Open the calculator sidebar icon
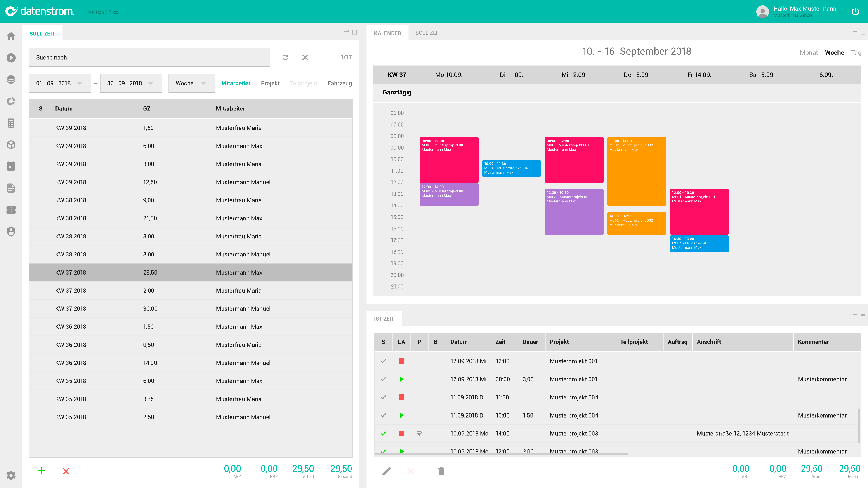The height and width of the screenshot is (488, 868). (11, 123)
